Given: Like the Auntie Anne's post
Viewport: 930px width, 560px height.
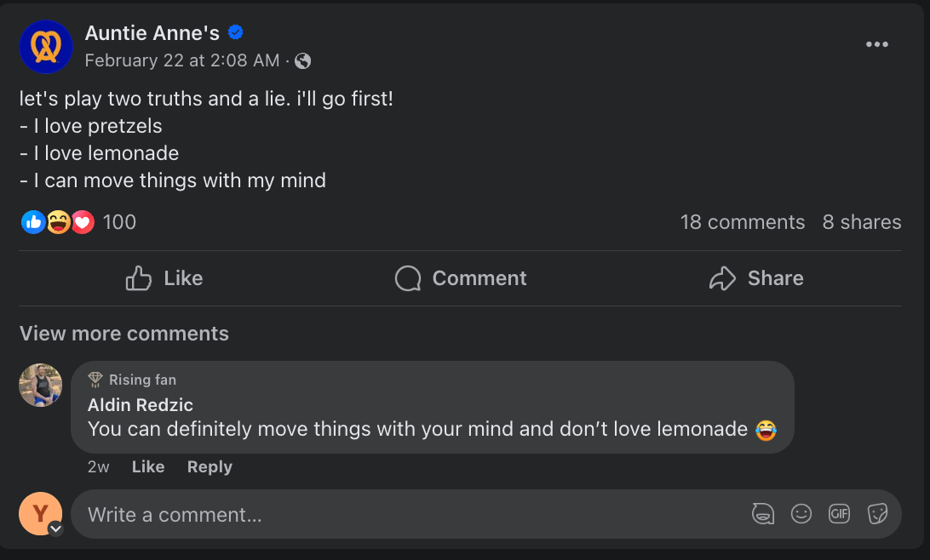Looking at the screenshot, I should tap(164, 278).
